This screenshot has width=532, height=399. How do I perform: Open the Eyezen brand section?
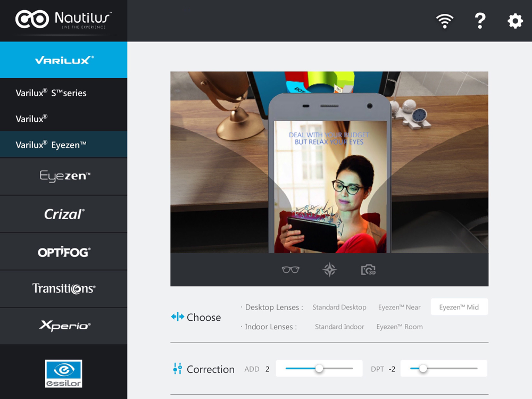coord(63,177)
